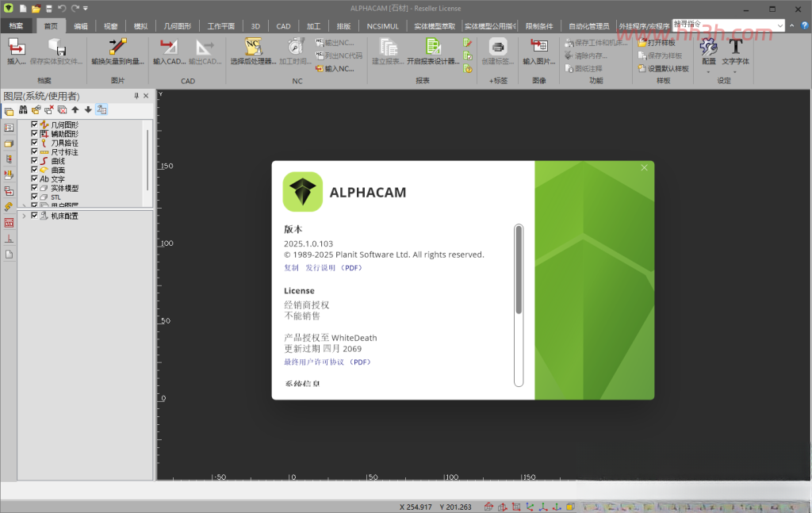Open the 最终用户许可协议 (PDF) link

pos(327,362)
